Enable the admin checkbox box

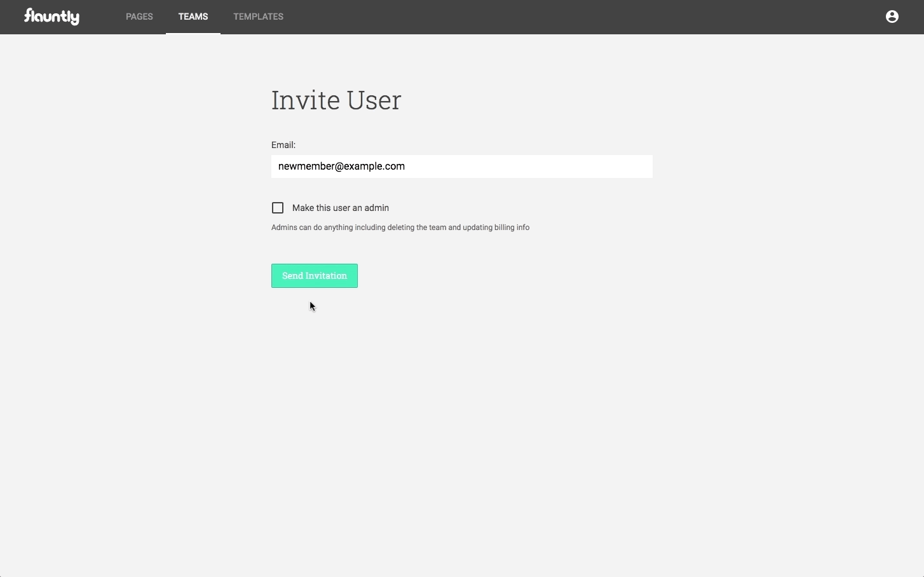(x=278, y=208)
